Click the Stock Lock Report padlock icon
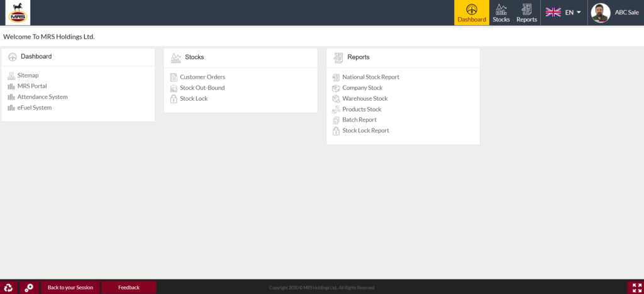 336,131
